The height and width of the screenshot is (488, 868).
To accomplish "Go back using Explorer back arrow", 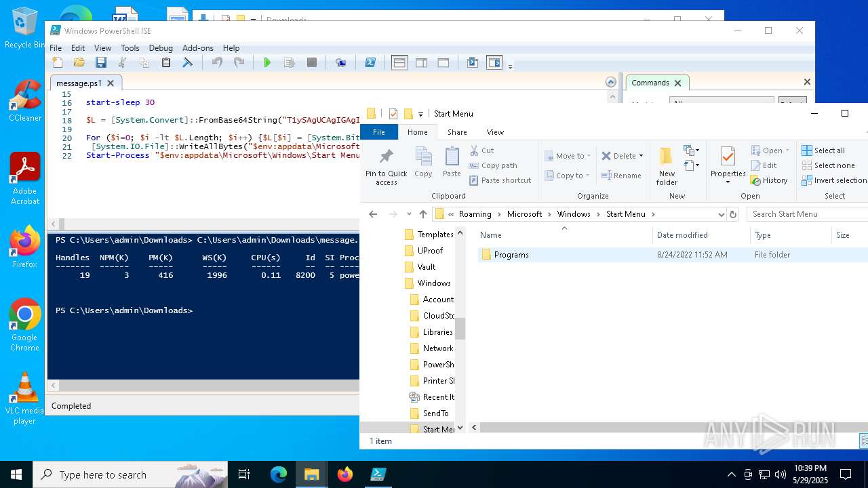I will pyautogui.click(x=373, y=214).
